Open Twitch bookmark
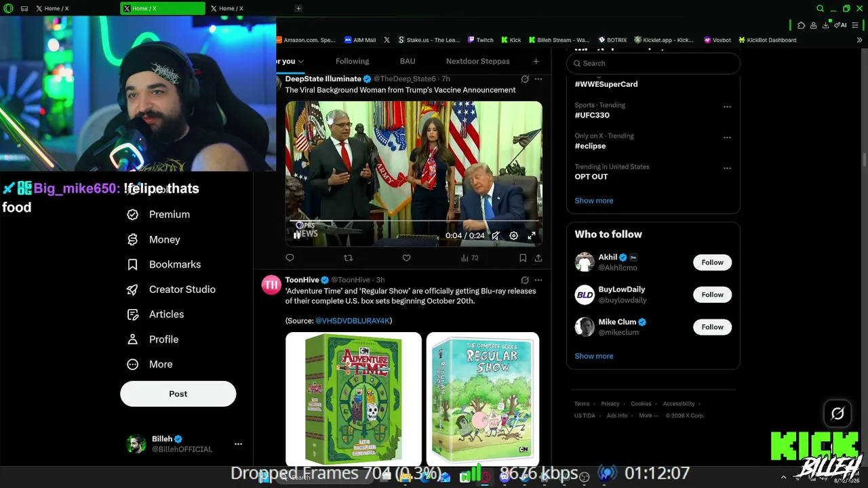Image resolution: width=868 pixels, height=488 pixels. [481, 40]
